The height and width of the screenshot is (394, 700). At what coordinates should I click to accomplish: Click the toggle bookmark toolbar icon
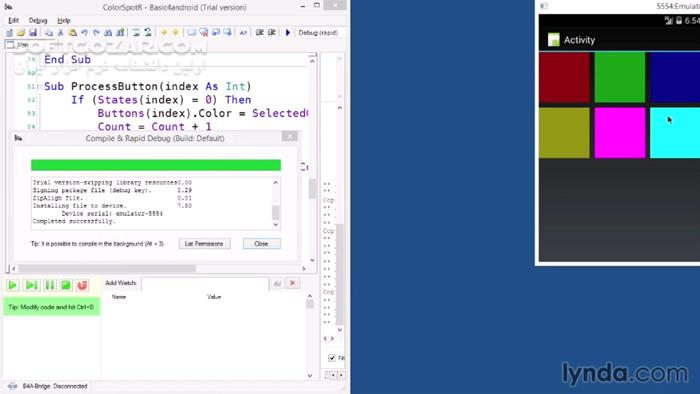[192, 33]
